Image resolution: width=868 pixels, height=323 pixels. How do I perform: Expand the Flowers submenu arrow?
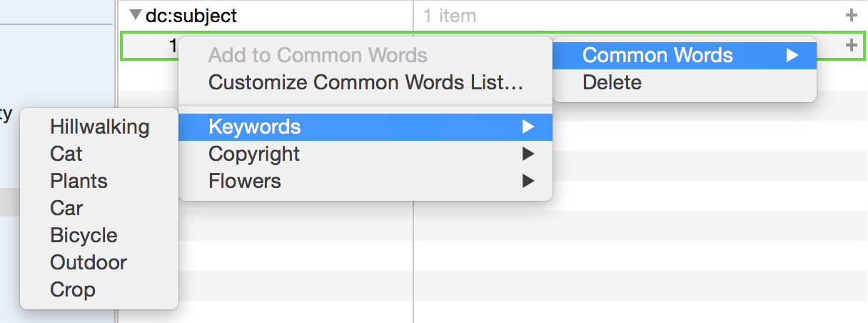(528, 181)
